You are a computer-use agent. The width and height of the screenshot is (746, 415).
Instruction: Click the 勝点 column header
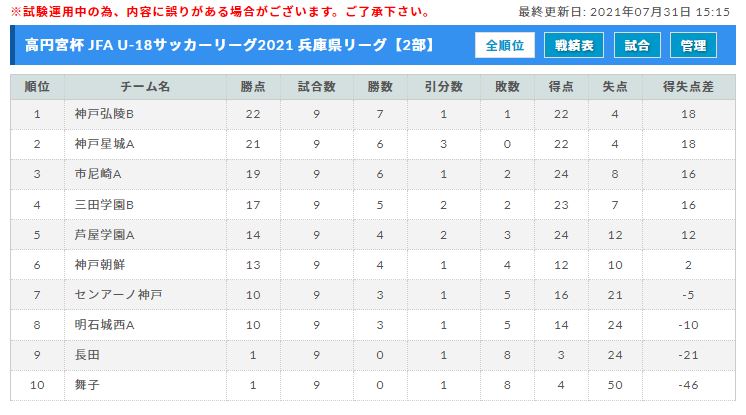click(253, 87)
